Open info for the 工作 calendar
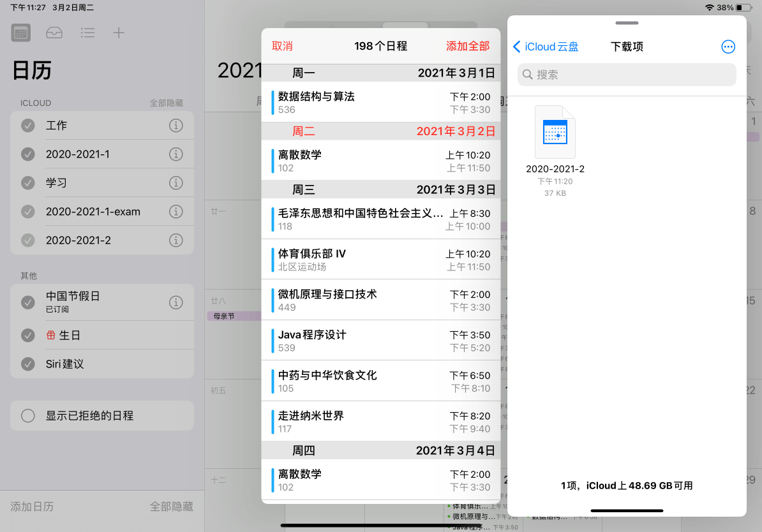This screenshot has height=532, width=762. coord(176,125)
